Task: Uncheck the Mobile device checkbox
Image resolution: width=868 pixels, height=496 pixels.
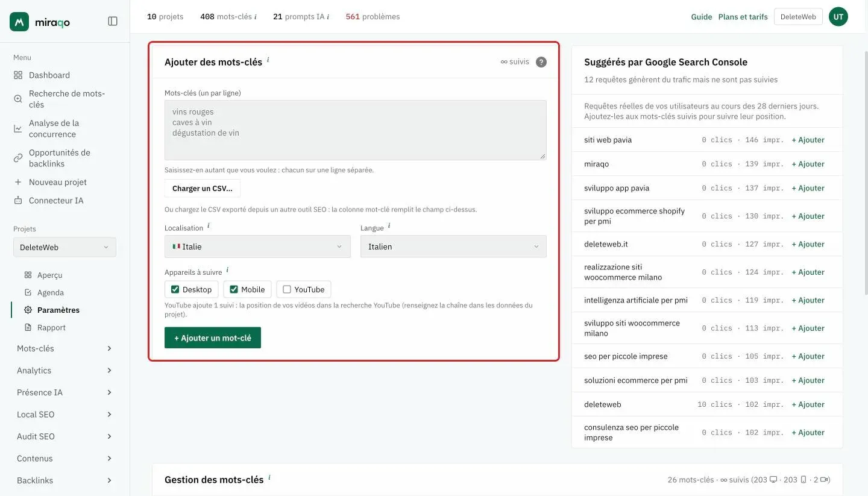Action: point(234,289)
